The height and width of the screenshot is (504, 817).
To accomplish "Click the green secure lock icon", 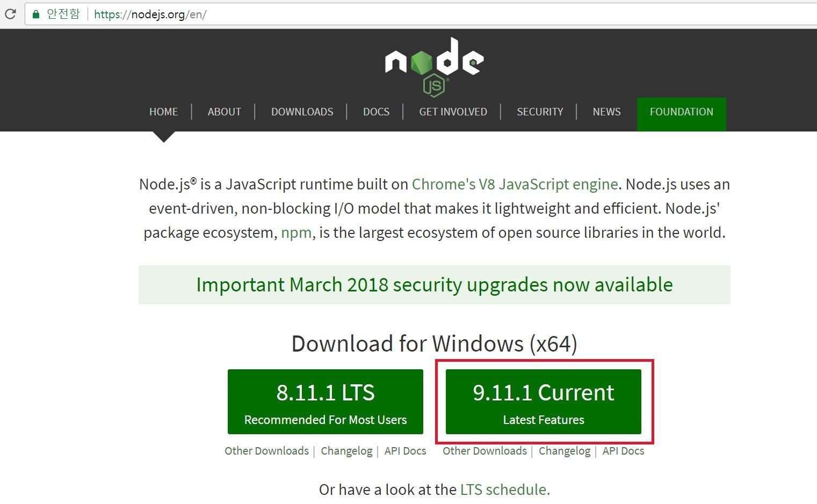I will pyautogui.click(x=36, y=14).
